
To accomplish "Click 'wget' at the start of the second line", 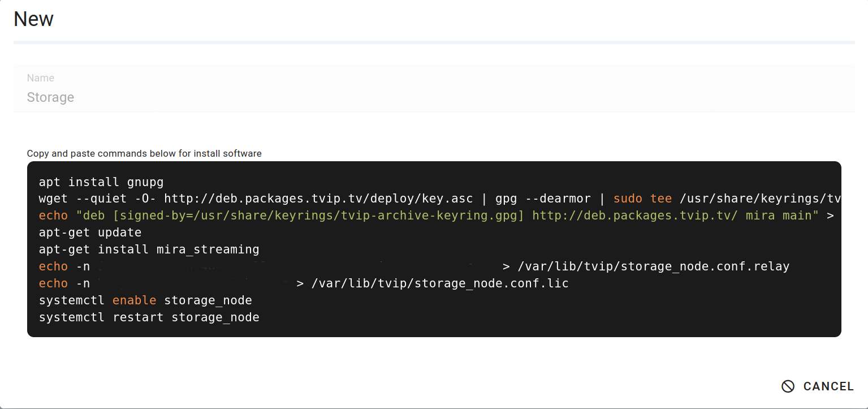I will [x=53, y=199].
